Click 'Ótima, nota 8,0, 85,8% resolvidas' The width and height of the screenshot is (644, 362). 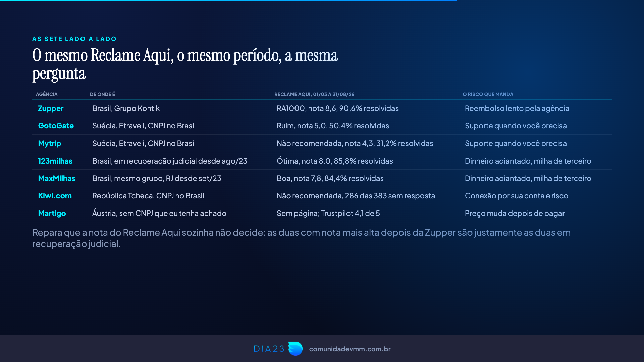pyautogui.click(x=335, y=161)
